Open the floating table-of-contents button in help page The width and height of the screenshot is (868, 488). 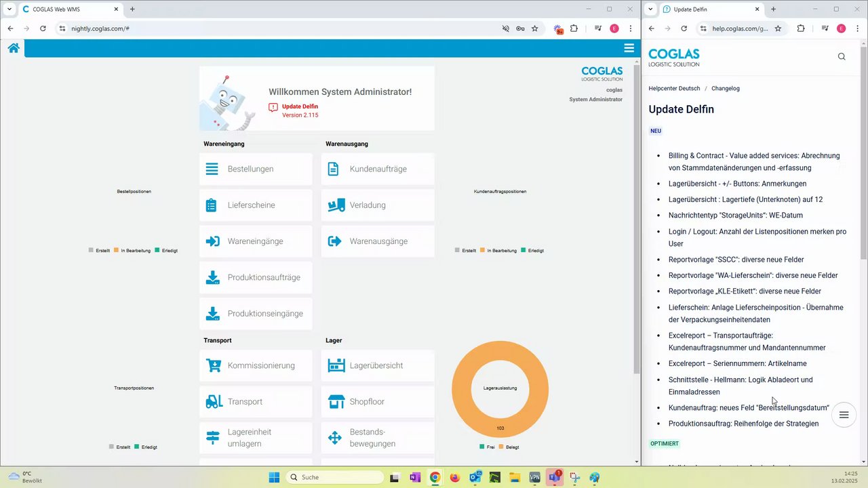tap(844, 415)
